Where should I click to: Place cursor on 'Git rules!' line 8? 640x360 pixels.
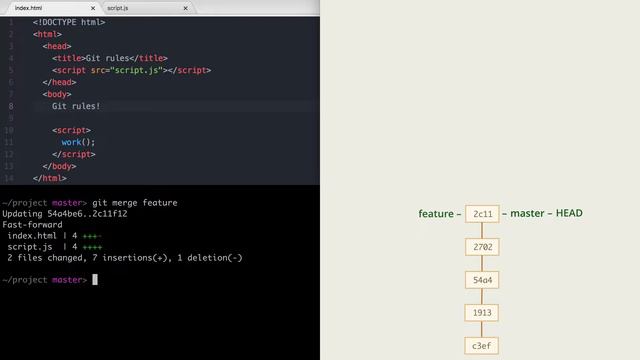(x=76, y=106)
